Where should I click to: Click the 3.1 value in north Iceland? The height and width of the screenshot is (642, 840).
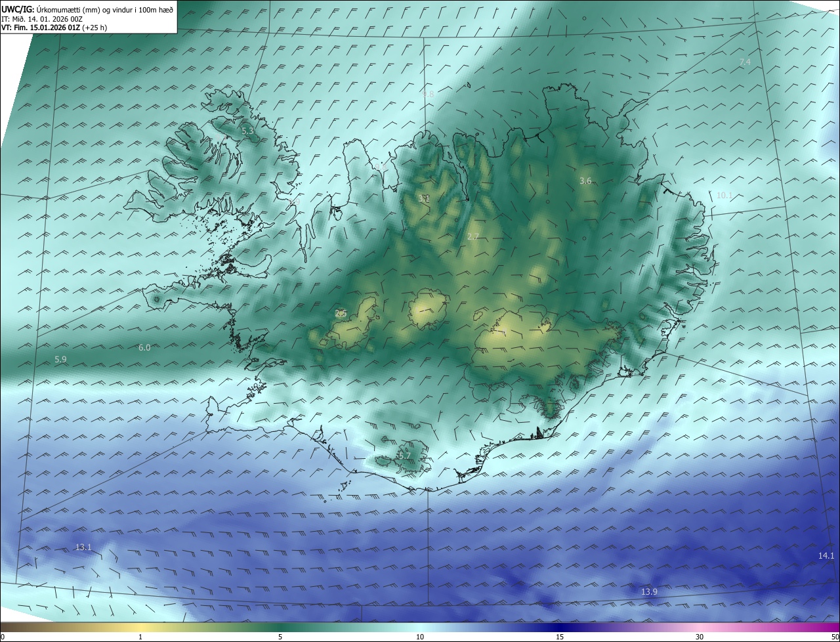coord(424,198)
